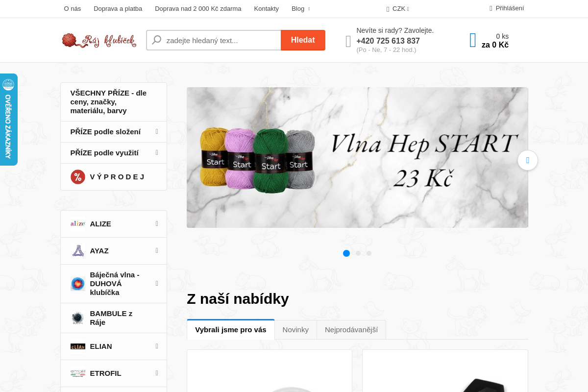This screenshot has width=588, height=392.
Task: Select the third carousel dot
Action: [369, 253]
